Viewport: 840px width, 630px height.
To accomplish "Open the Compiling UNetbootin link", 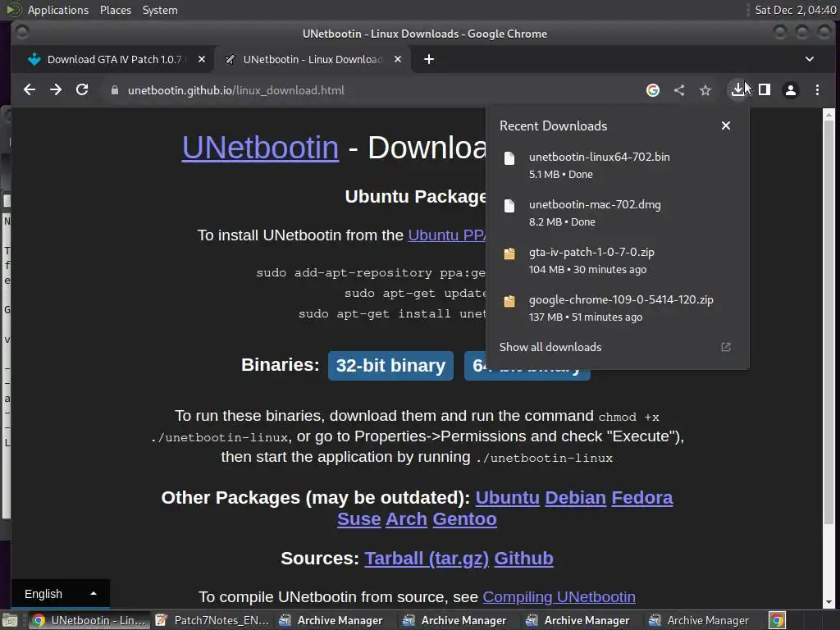I will [559, 597].
